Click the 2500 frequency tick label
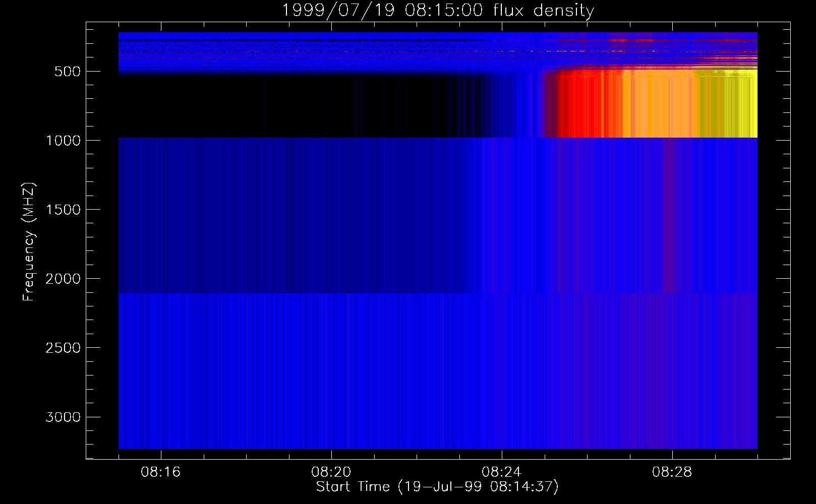Screen dimensions: 816x504 click(63, 348)
